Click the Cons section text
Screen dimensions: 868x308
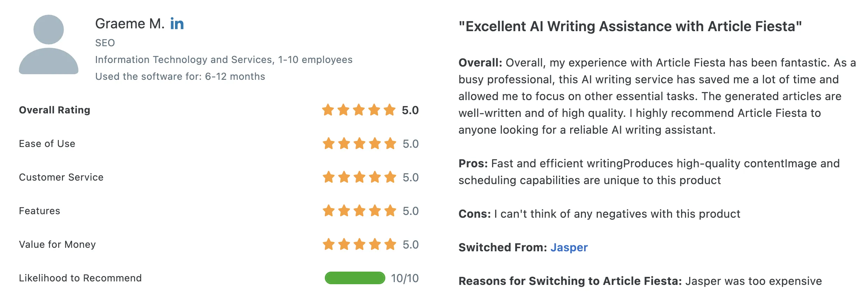coord(599,214)
